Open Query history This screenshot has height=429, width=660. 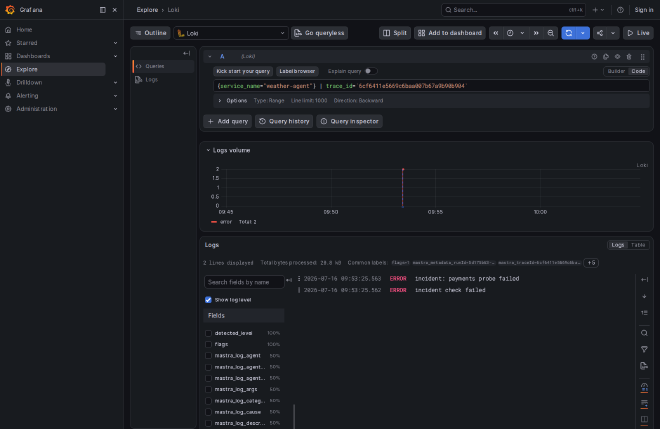click(284, 121)
